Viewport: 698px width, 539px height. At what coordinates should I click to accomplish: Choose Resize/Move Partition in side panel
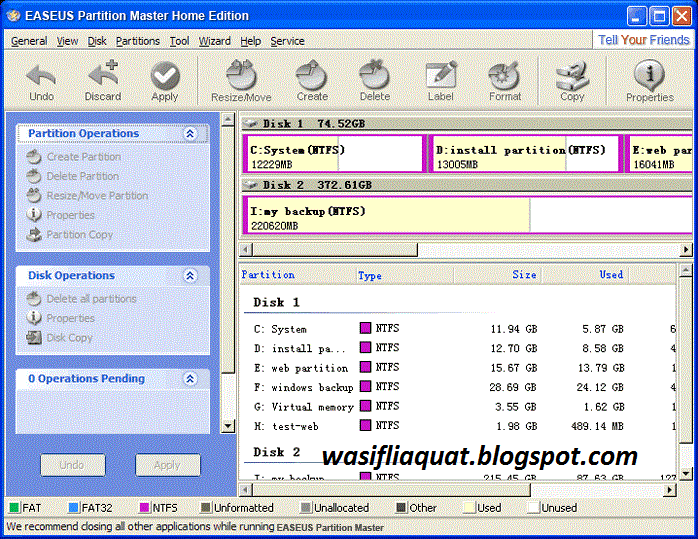point(87,195)
